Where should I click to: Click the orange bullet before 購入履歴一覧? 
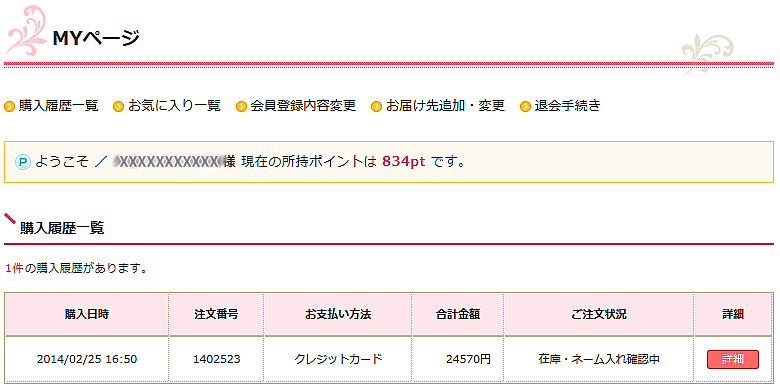click(x=9, y=106)
